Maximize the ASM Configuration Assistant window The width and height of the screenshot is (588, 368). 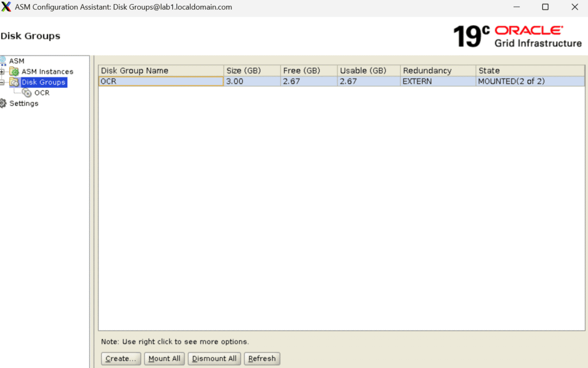[546, 7]
